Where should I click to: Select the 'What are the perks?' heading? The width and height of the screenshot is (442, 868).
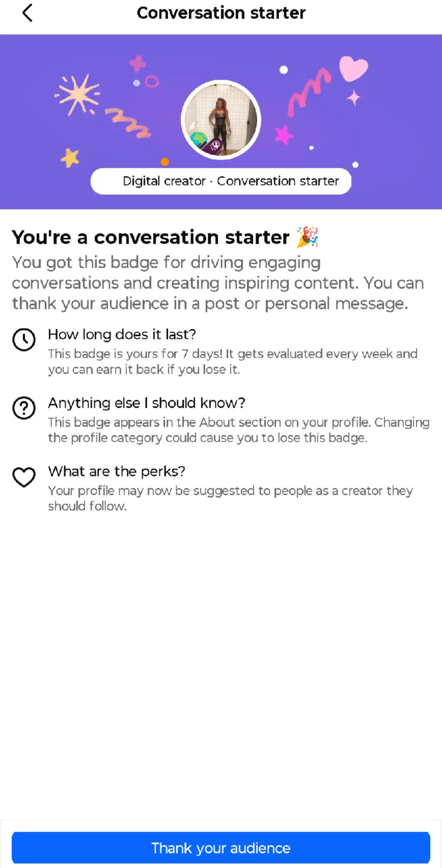pos(117,472)
